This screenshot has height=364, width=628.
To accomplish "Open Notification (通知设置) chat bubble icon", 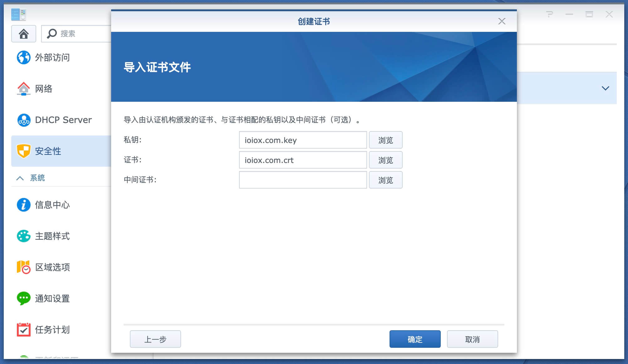I will pyautogui.click(x=23, y=298).
